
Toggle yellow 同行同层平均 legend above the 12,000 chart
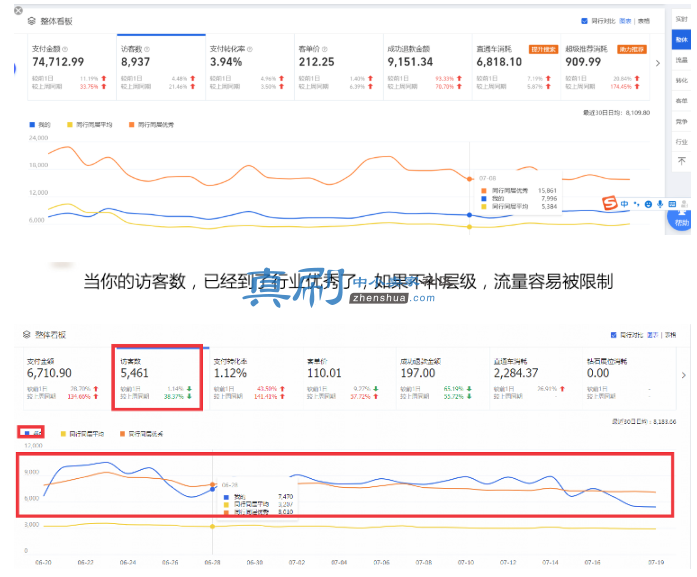(82, 434)
